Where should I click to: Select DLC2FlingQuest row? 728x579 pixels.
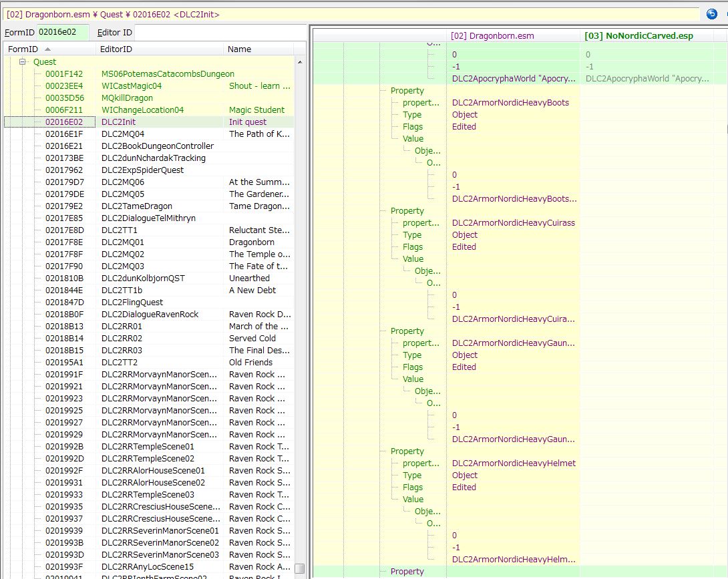coord(149,303)
